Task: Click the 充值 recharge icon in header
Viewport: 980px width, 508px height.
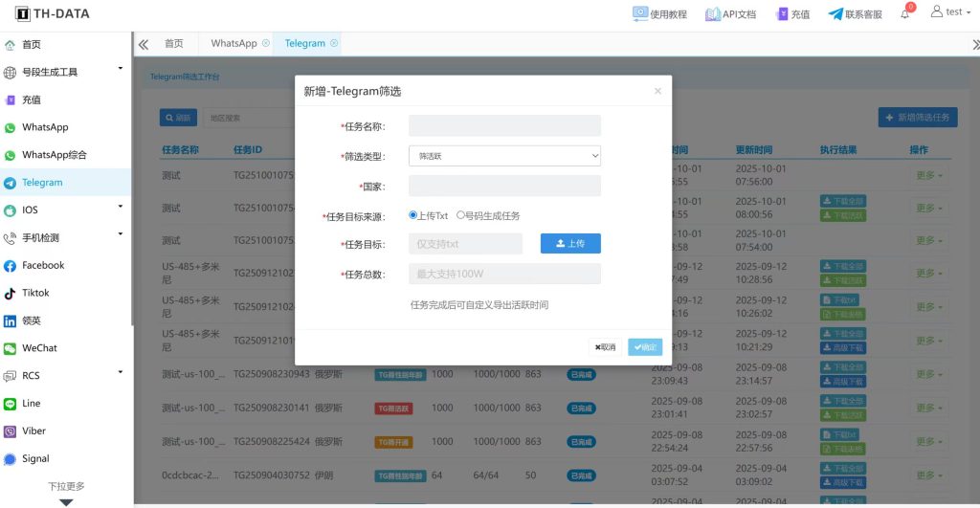Action: click(783, 13)
